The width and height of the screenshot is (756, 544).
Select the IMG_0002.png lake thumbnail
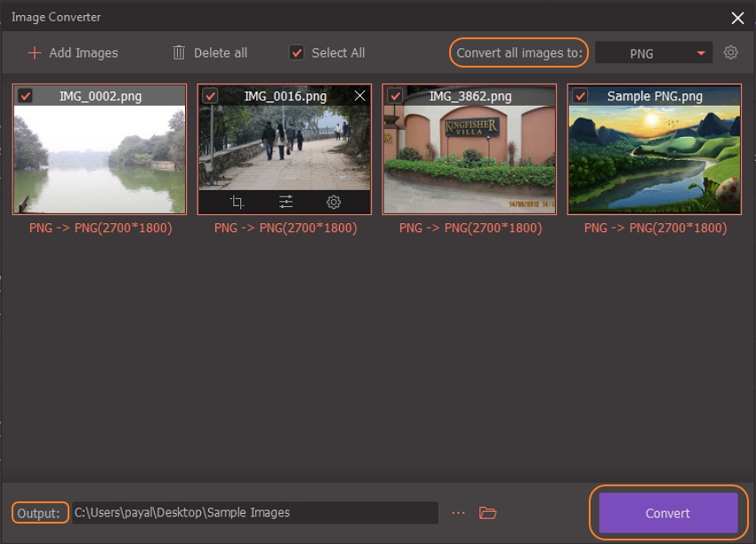click(x=100, y=160)
